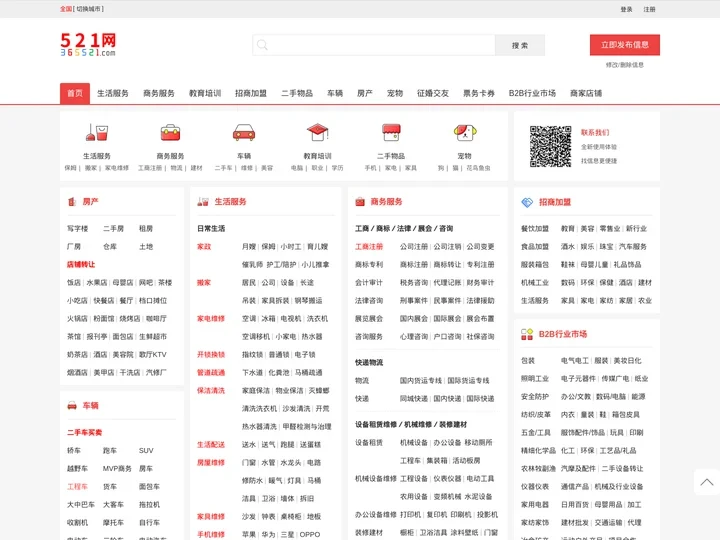Click the 登录 login link
Screen dimensions: 720x540
(626, 9)
